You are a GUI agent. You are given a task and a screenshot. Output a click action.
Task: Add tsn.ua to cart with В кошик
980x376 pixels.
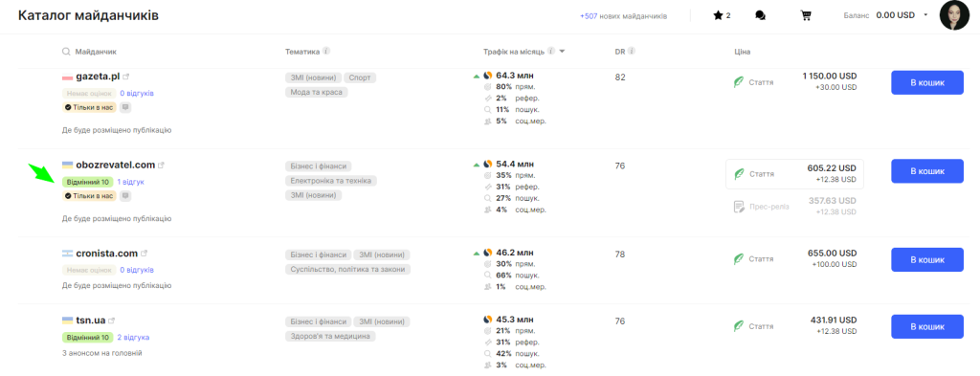[x=926, y=326]
